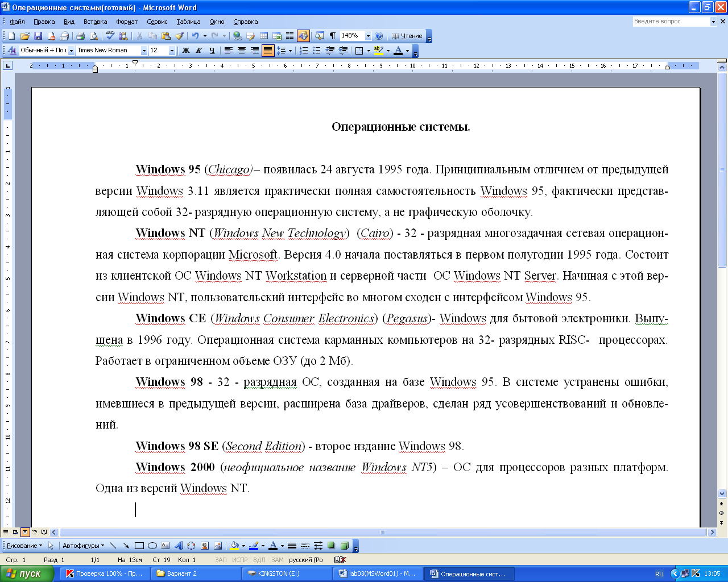Toggle ЗАМ overtype mode in status bar
Screen dimensions: 728x582
pyautogui.click(x=278, y=560)
